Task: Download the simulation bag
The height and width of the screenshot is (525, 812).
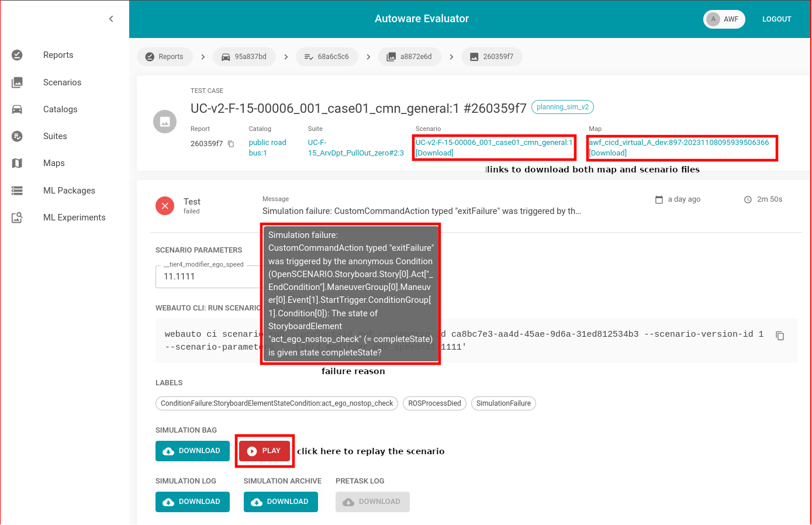Action: coord(192,451)
